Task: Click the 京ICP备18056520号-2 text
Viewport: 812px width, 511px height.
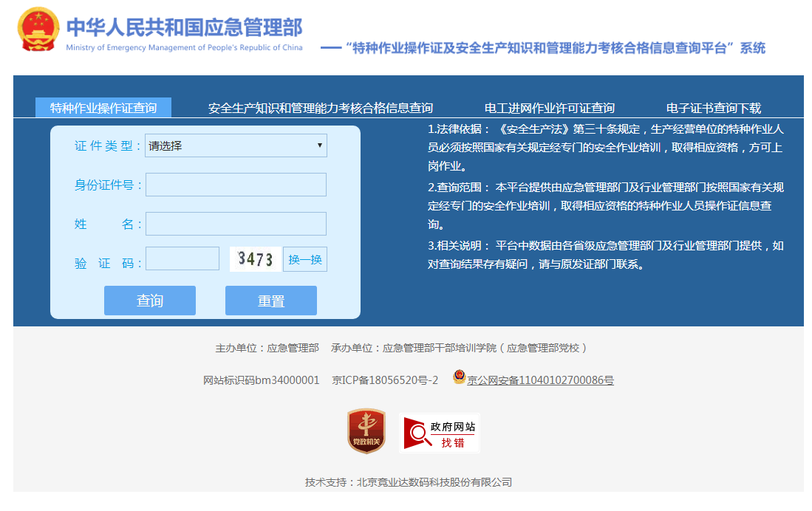Action: point(385,380)
